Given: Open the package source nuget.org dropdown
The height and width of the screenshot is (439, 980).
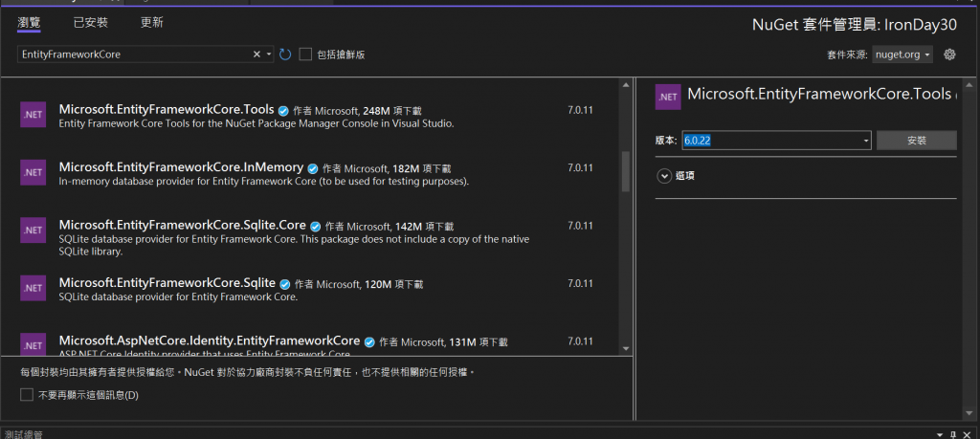Looking at the screenshot, I should click(x=902, y=55).
